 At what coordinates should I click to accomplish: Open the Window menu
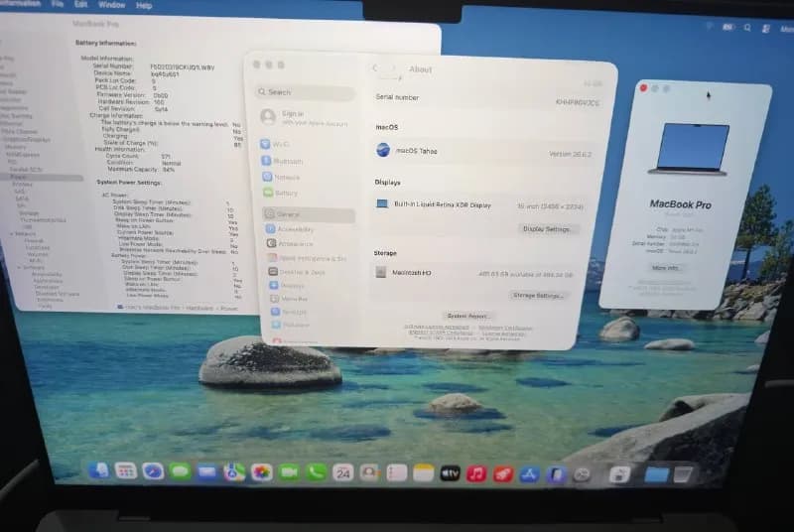tap(111, 5)
